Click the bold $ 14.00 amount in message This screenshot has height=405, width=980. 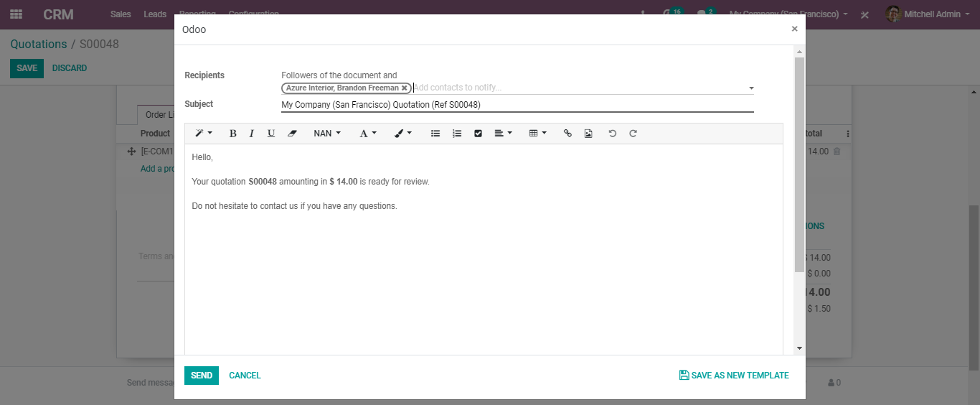point(344,182)
